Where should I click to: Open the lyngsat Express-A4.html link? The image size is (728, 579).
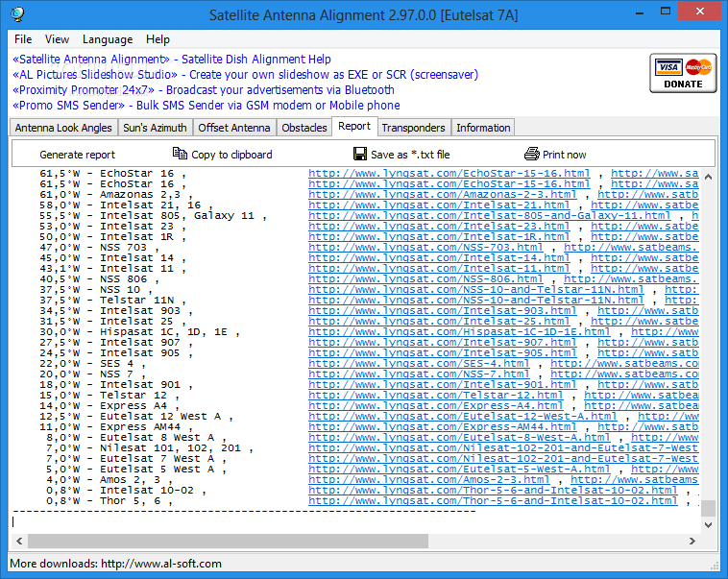coord(435,406)
